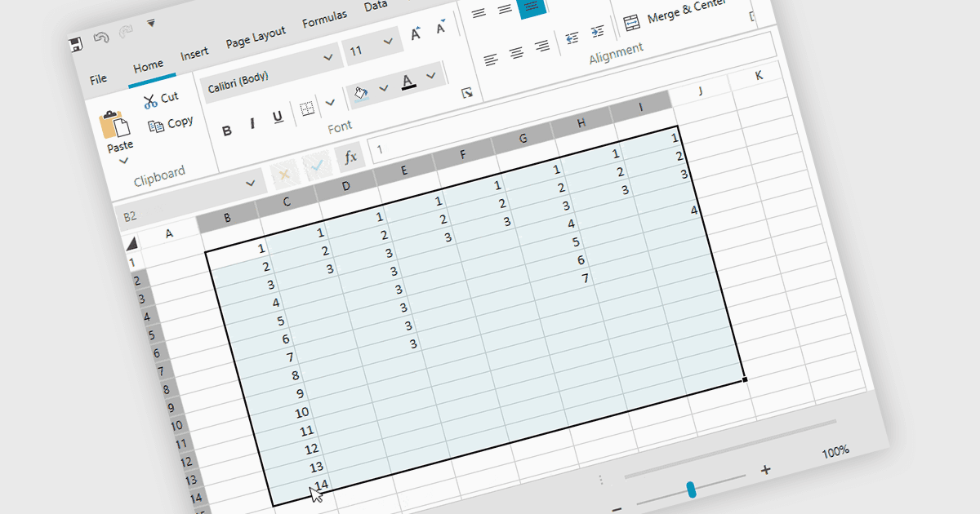Screen dimensions: 980x514
Task: Select row 1 header
Action: pyautogui.click(x=131, y=264)
